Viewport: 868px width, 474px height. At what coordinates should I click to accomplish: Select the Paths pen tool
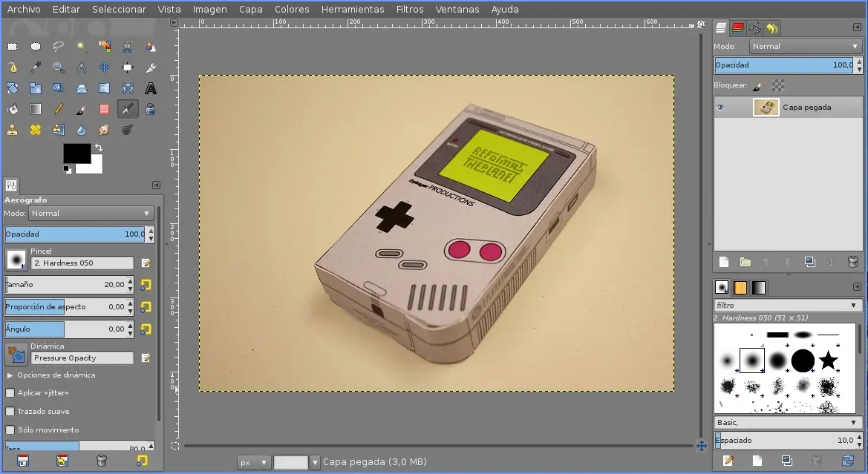point(12,68)
